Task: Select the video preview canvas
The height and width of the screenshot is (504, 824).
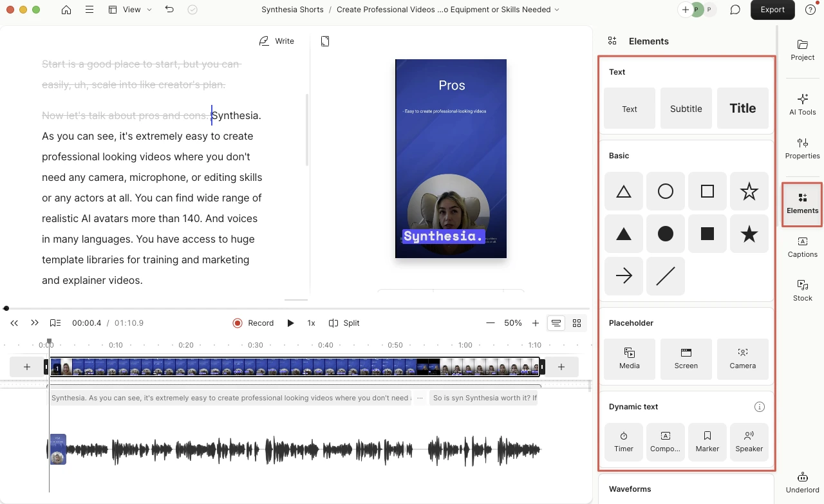Action: point(451,158)
